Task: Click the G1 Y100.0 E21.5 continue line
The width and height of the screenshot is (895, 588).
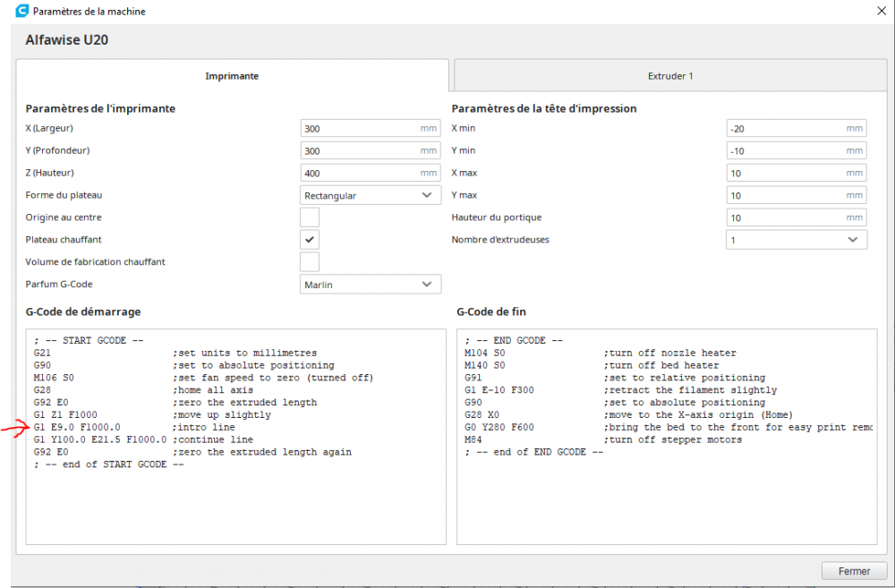Action: 143,439
